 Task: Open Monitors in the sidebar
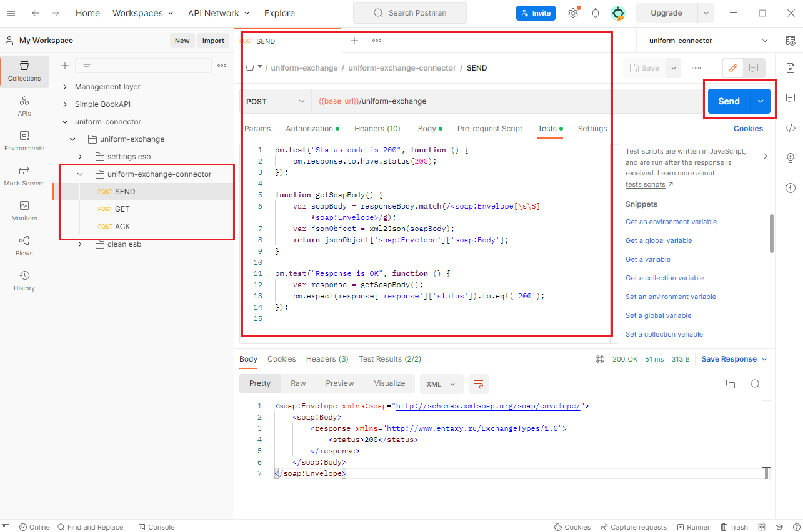coord(24,212)
